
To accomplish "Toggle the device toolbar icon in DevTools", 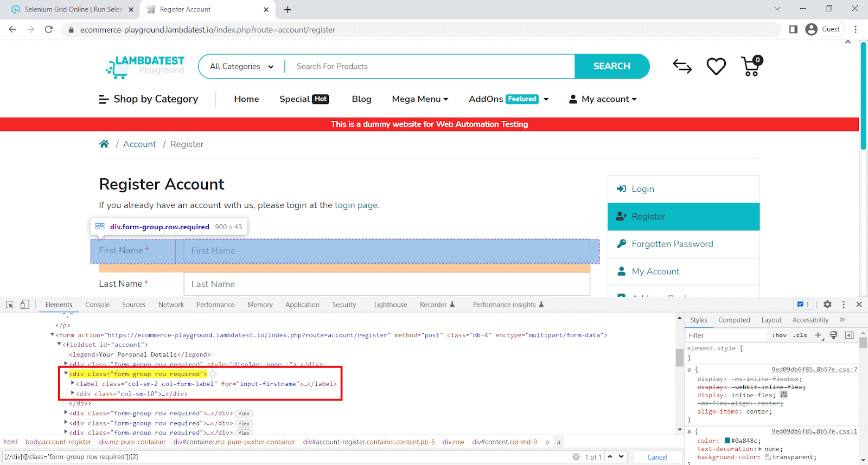I will click(24, 305).
